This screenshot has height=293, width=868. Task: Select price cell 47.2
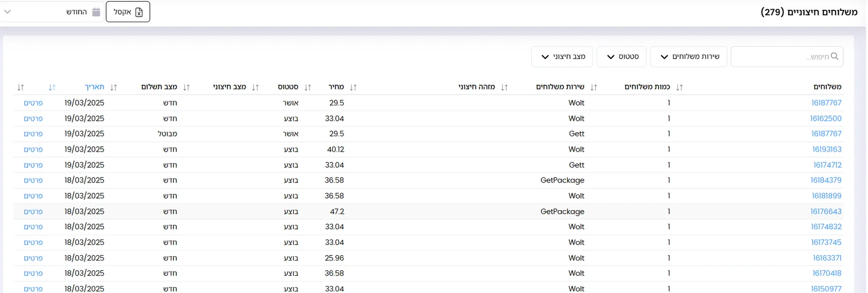[337, 212]
